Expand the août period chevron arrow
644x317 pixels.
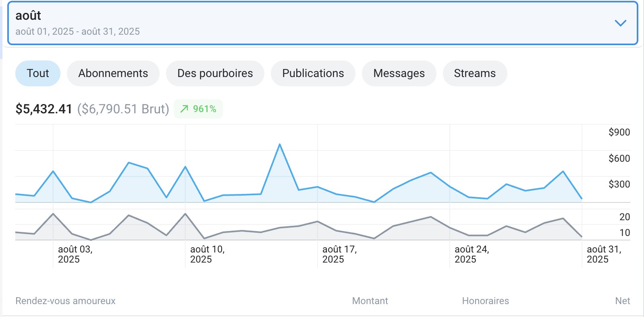620,23
